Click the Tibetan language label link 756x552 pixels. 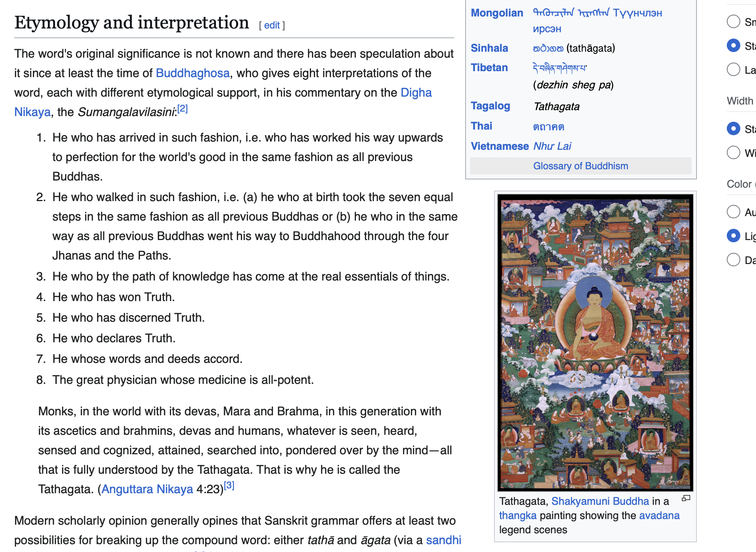[x=489, y=67]
